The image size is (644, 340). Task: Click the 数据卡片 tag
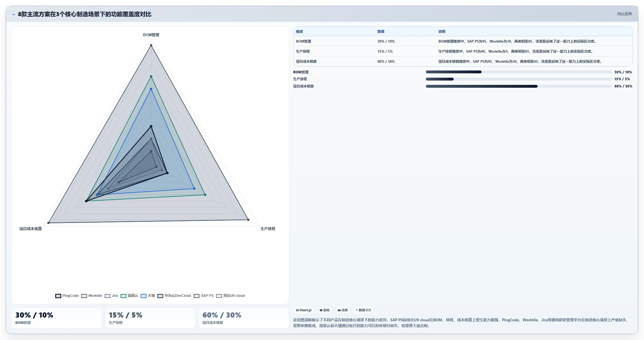[x=364, y=310]
